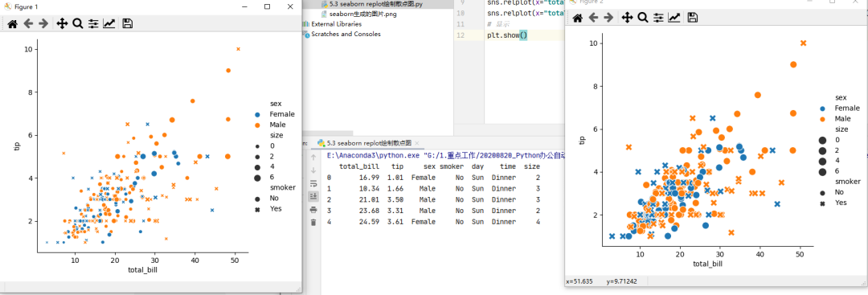
Task: Close the Figure 1 window
Action: tap(289, 6)
